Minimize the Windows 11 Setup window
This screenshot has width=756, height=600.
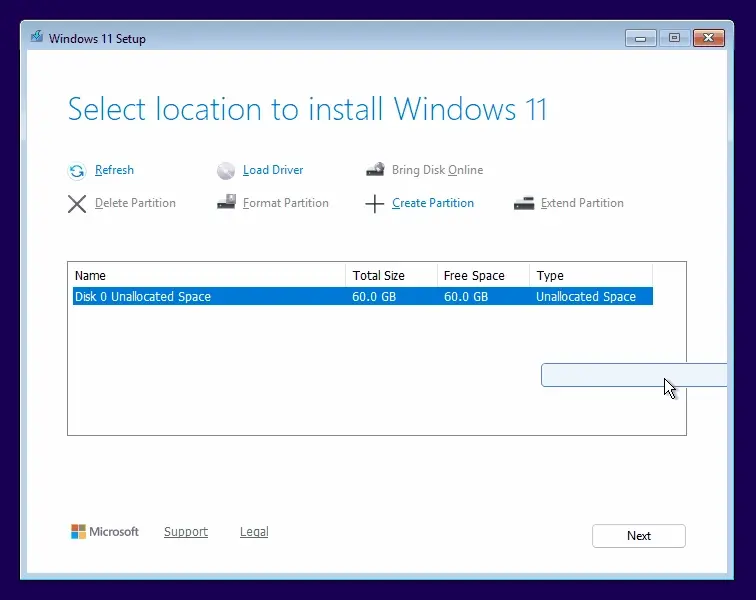click(640, 38)
